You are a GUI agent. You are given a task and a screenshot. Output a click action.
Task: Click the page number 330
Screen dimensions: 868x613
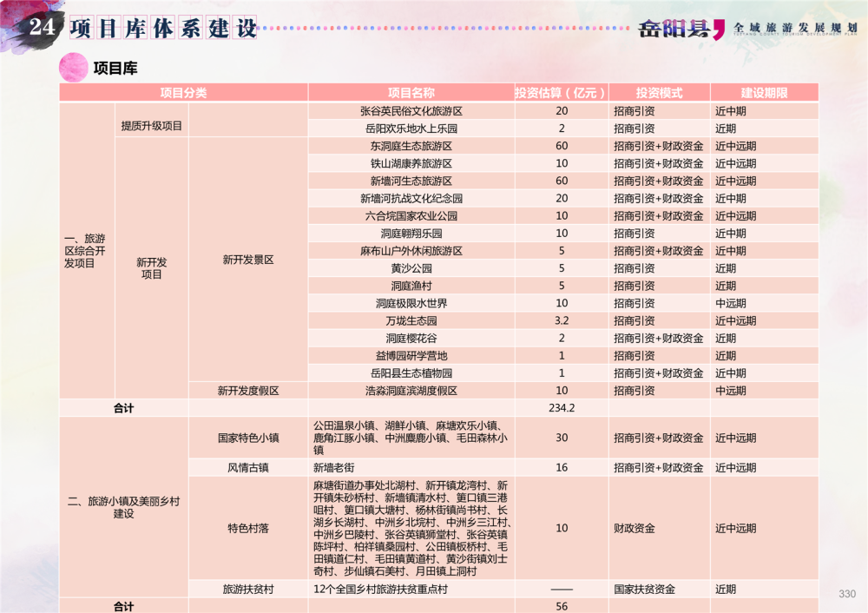847,594
